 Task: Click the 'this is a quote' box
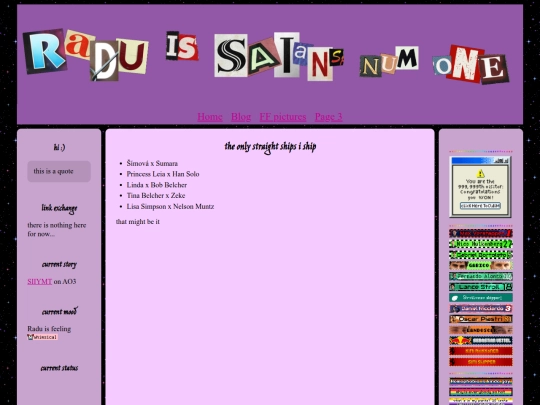(59, 171)
